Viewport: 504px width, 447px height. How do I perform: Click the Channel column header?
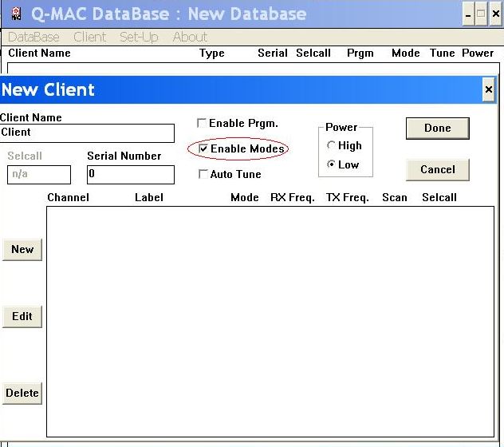[x=68, y=197]
